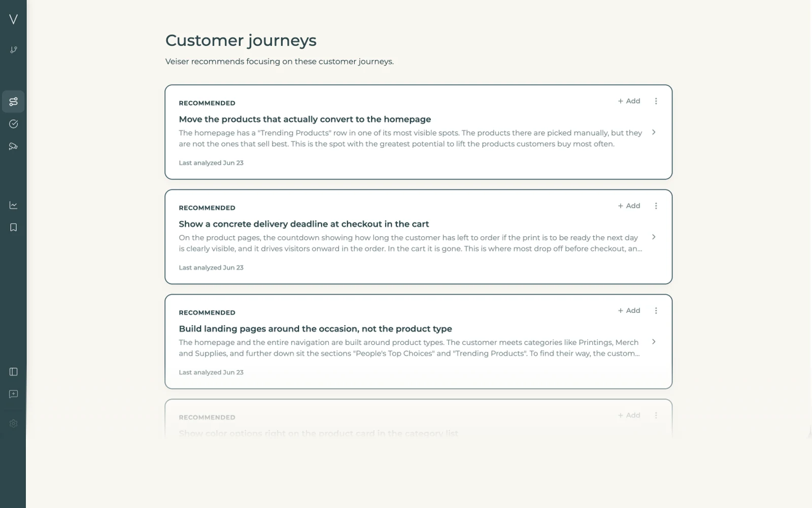812x508 pixels.
Task: Open the settings gear icon
Action: pyautogui.click(x=13, y=424)
